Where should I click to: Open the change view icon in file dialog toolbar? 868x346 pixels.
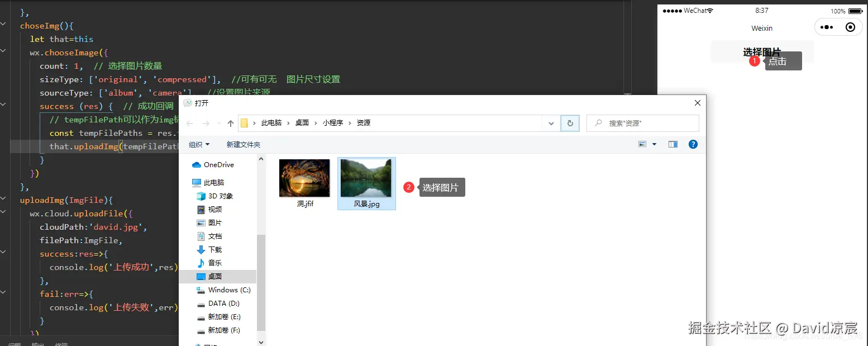pos(642,144)
